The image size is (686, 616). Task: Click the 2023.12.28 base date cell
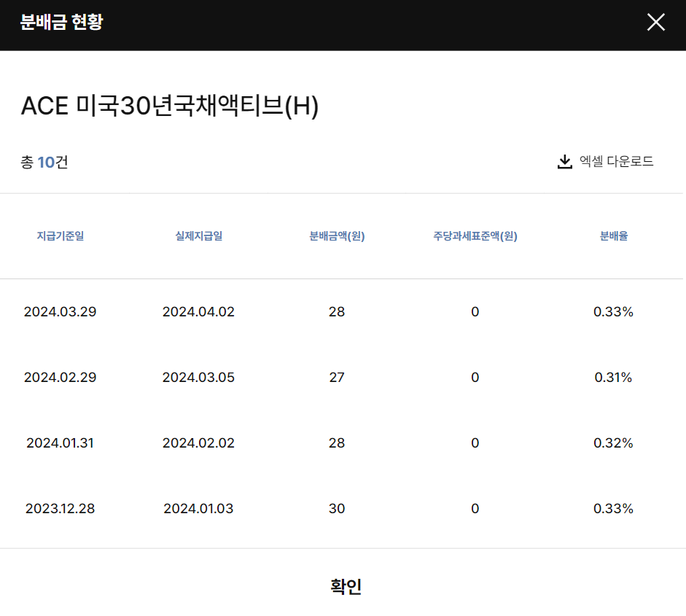[60, 508]
